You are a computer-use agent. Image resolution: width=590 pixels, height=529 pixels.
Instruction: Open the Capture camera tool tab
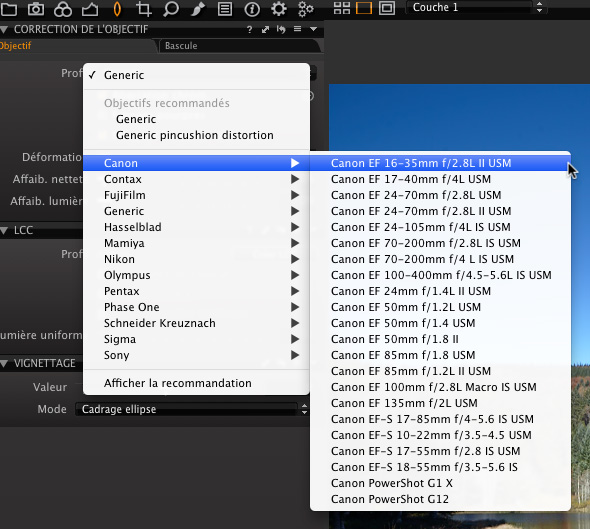[x=36, y=9]
